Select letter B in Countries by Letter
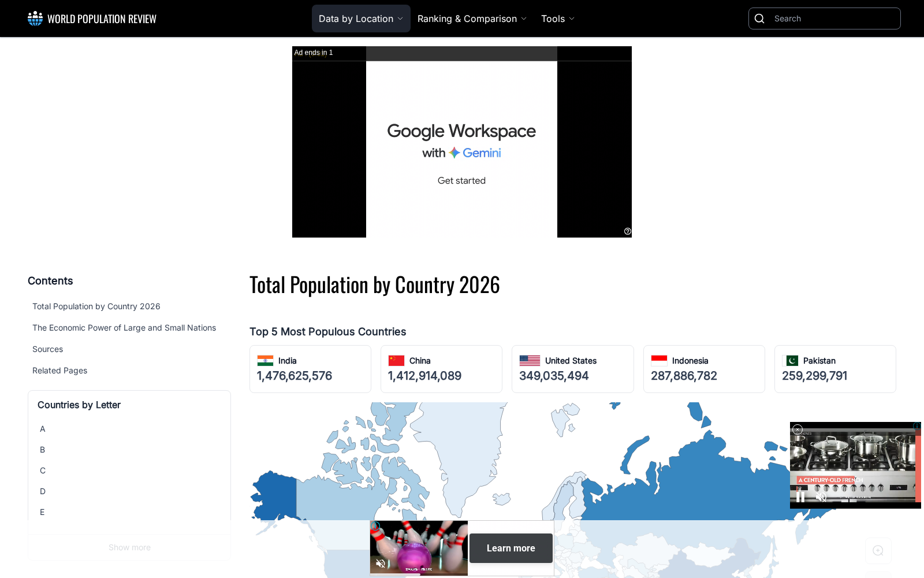Image resolution: width=924 pixels, height=578 pixels. pos(43,450)
